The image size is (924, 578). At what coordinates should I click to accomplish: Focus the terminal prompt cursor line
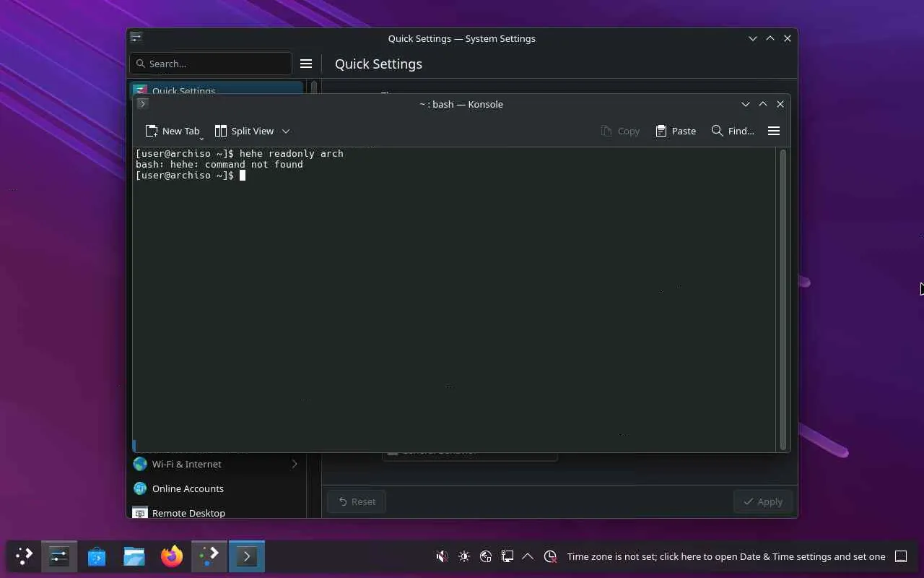[191, 176]
